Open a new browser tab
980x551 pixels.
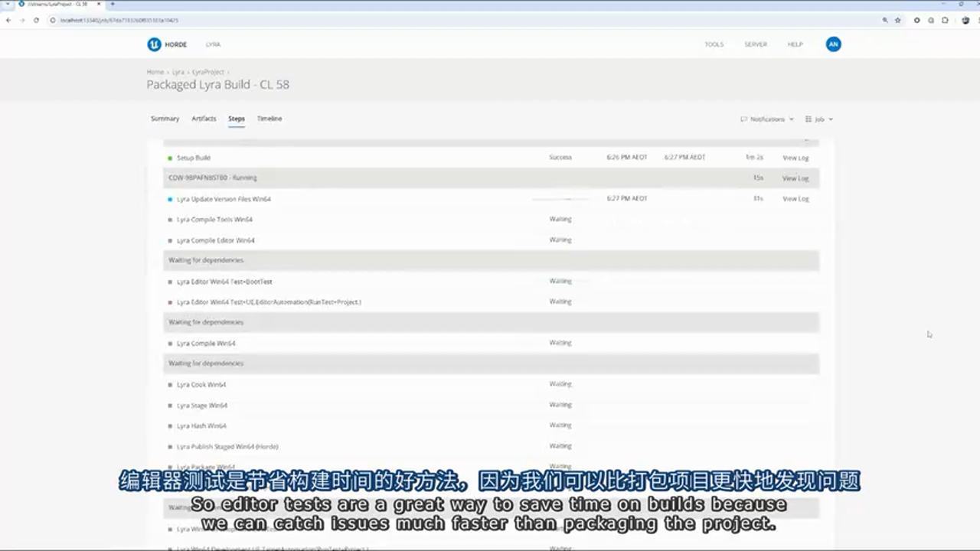113,5
